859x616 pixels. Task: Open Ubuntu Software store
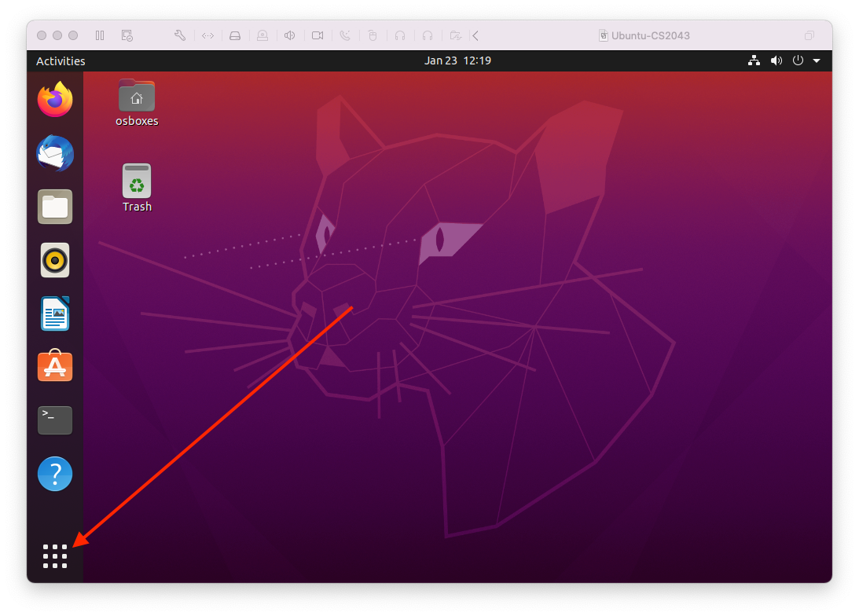coord(55,367)
